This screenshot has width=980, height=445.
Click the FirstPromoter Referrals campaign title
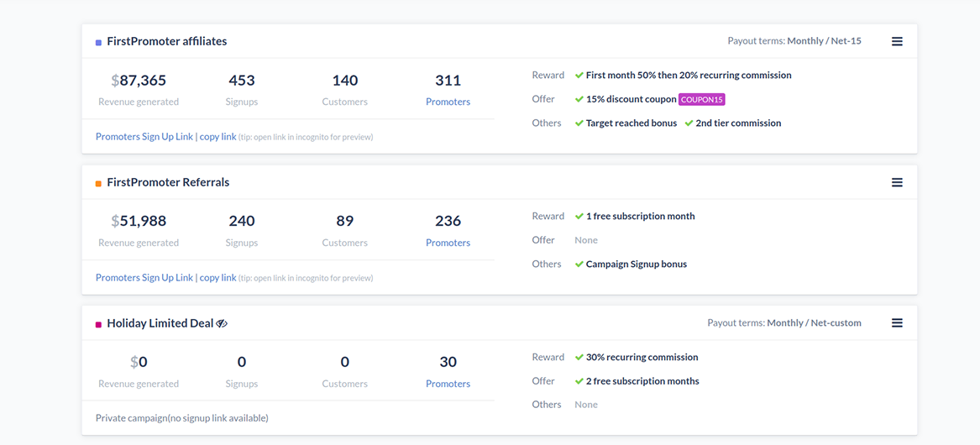(168, 182)
